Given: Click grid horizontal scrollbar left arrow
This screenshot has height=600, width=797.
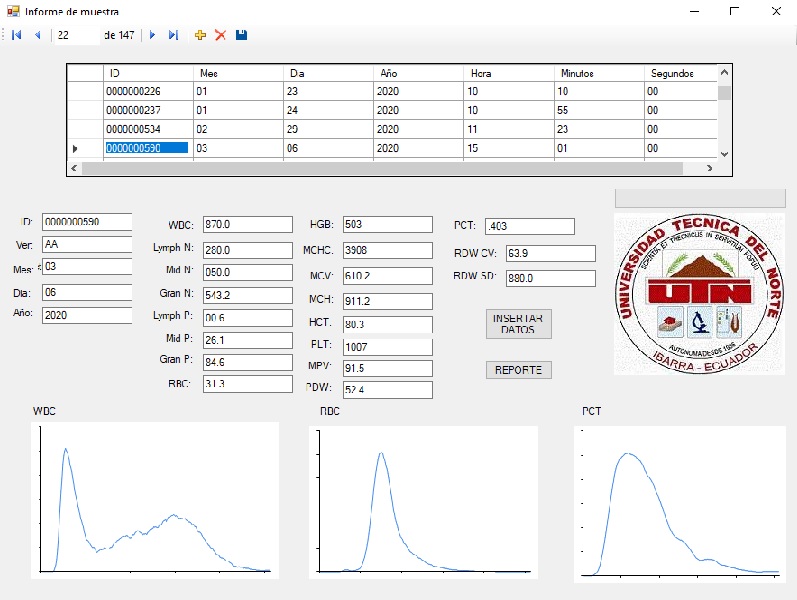Looking at the screenshot, I should pyautogui.click(x=74, y=168).
